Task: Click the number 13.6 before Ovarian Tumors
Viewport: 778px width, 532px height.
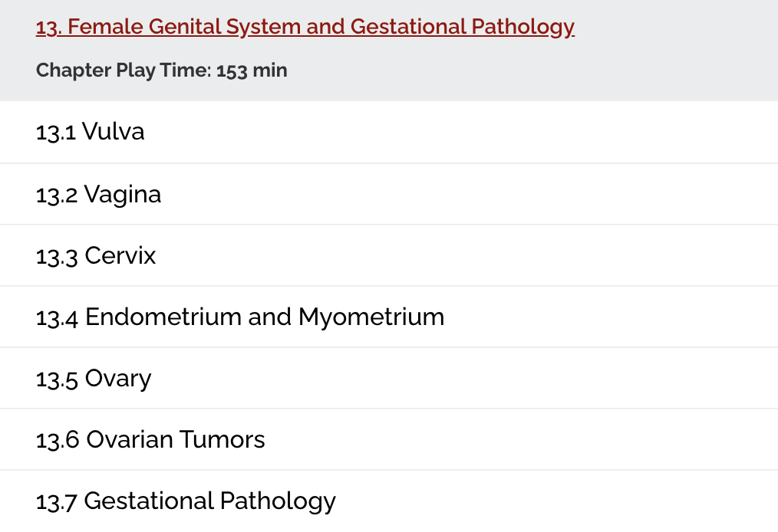Action: [x=57, y=440]
